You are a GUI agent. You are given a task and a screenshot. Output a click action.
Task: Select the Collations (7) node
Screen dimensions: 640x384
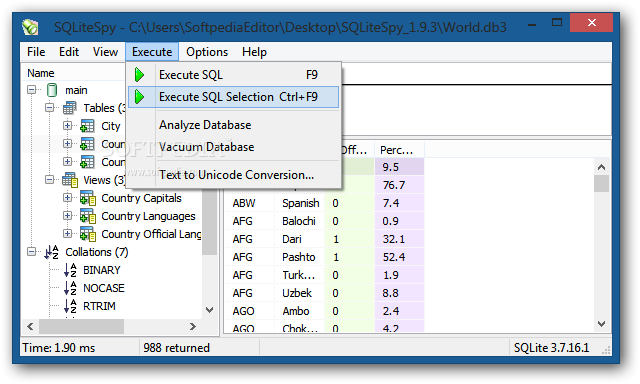click(x=97, y=252)
